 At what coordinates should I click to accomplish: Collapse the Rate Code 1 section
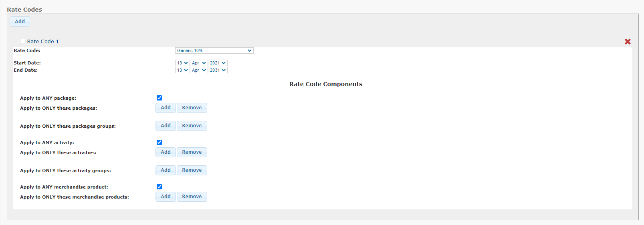point(23,41)
